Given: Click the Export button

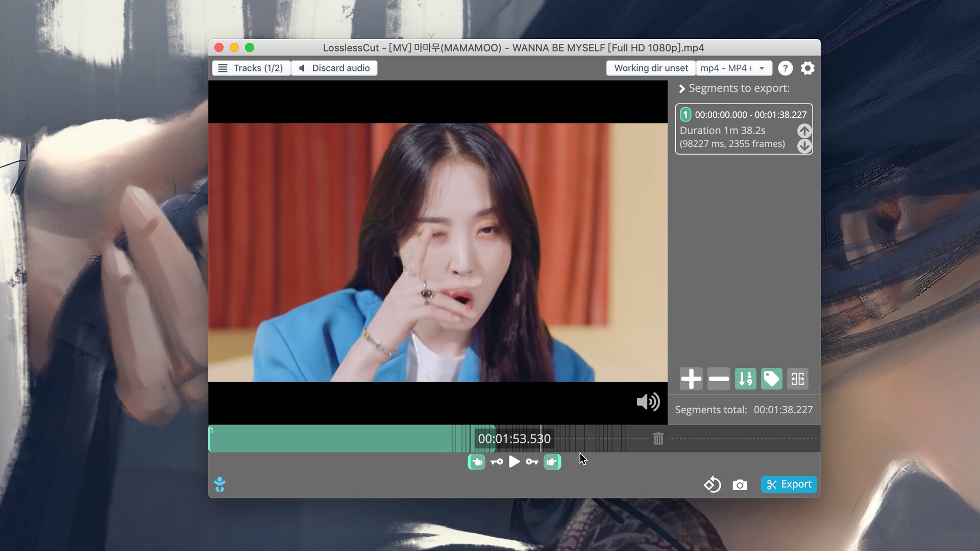Looking at the screenshot, I should point(789,484).
